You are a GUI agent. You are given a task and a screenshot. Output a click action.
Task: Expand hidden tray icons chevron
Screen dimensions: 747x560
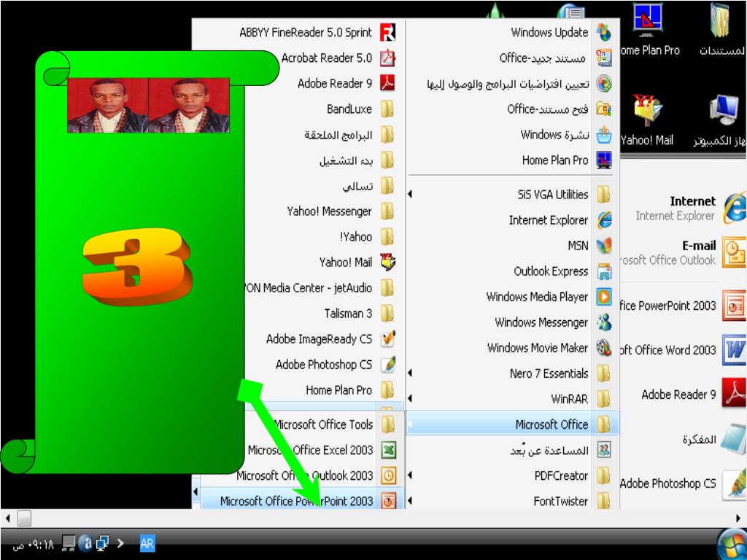(x=120, y=543)
